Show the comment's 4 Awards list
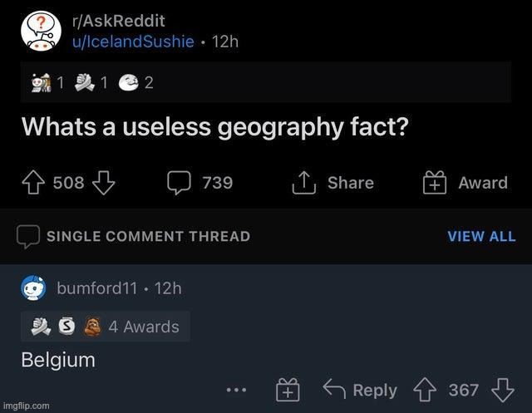 (x=106, y=327)
